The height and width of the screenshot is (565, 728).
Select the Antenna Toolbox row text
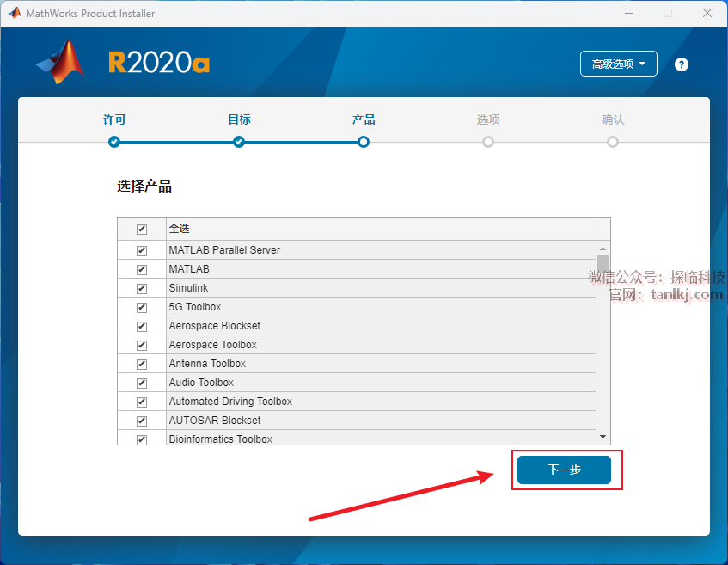(207, 364)
